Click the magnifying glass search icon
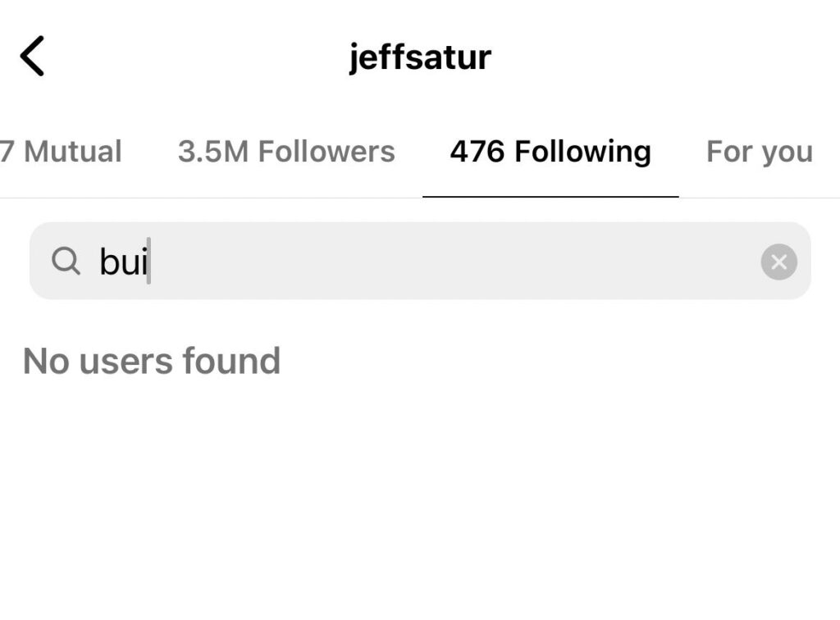This screenshot has width=840, height=620. point(66,262)
